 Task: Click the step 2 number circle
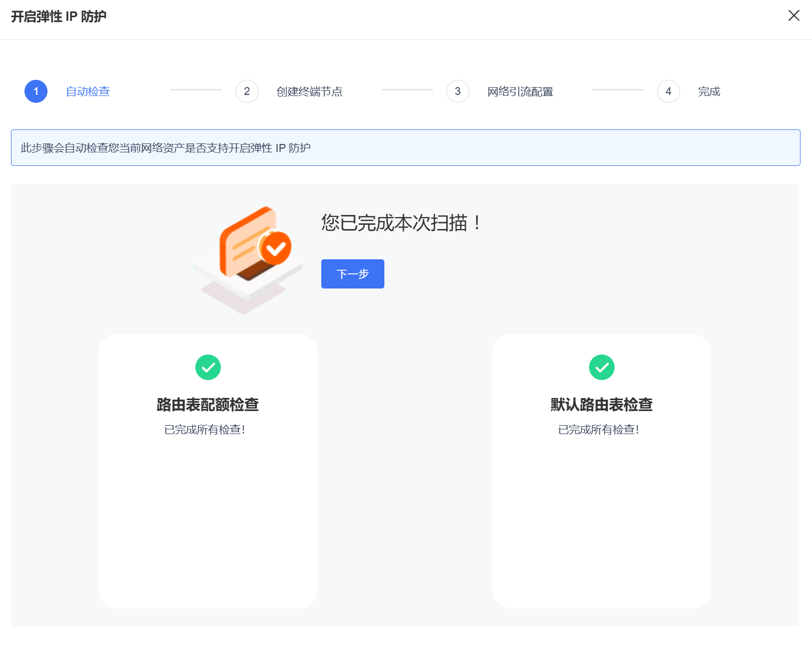point(247,91)
